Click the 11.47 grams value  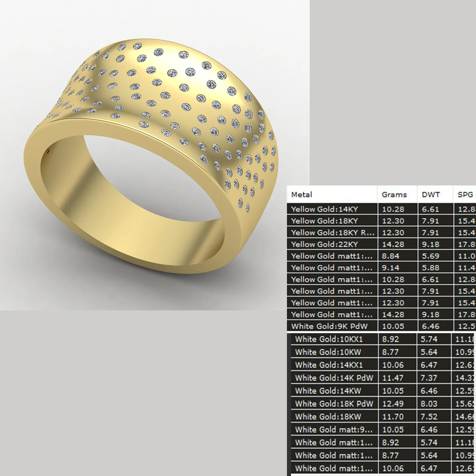393,378
